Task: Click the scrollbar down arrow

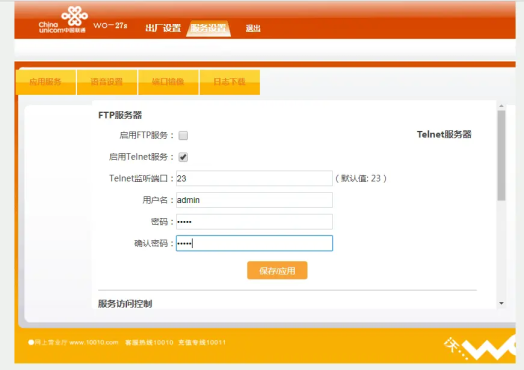Action: pos(501,303)
